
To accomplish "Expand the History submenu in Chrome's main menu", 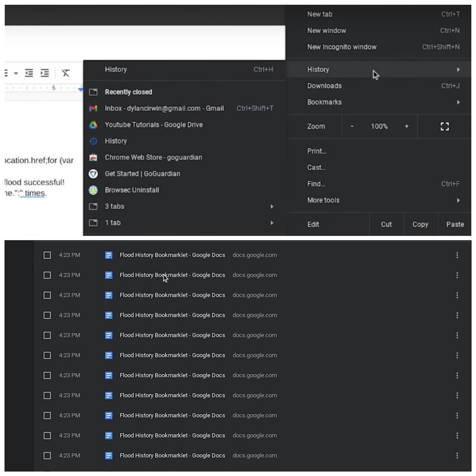I will (x=379, y=70).
